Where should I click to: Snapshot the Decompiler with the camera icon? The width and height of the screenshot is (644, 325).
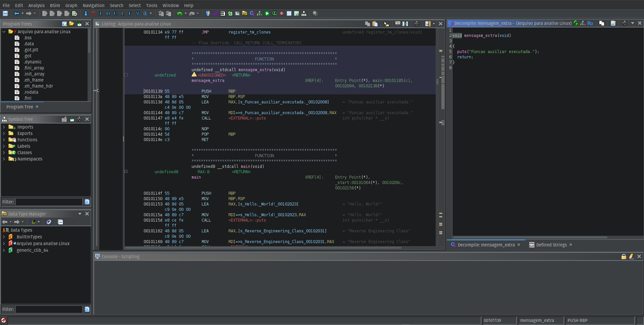click(x=625, y=23)
